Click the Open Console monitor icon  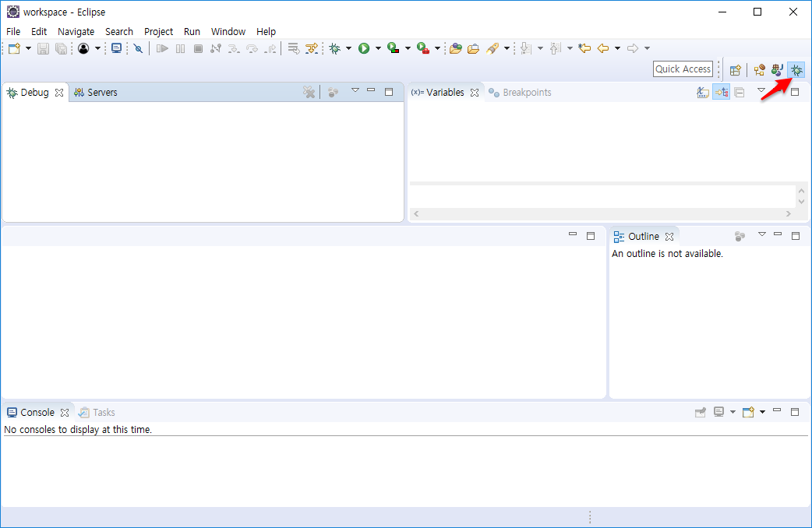click(117, 48)
